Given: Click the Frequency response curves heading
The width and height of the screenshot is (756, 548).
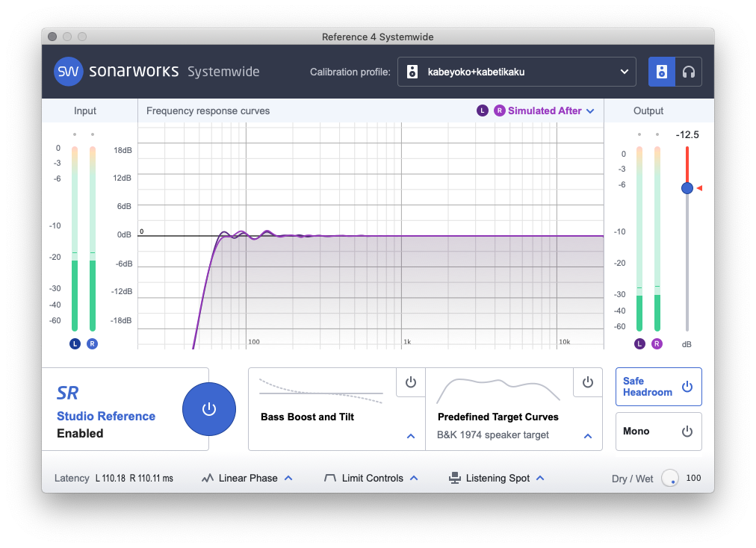Looking at the screenshot, I should [208, 110].
